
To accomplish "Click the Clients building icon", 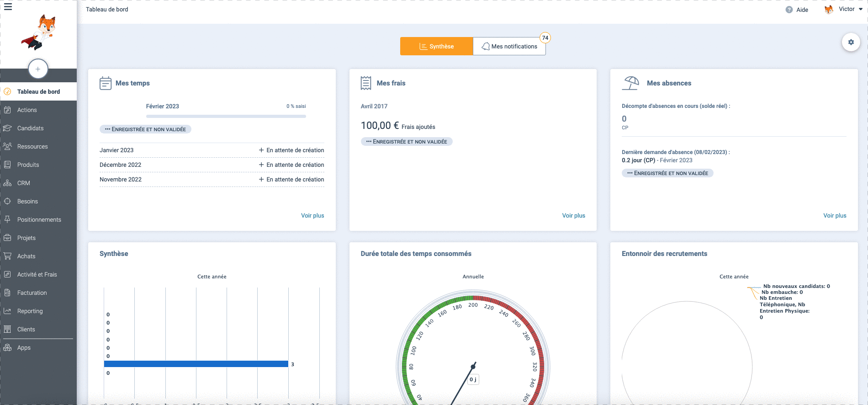I will [x=7, y=329].
